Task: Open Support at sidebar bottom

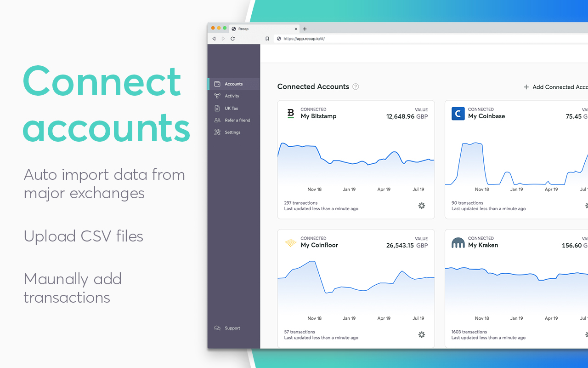Action: tap(234, 328)
